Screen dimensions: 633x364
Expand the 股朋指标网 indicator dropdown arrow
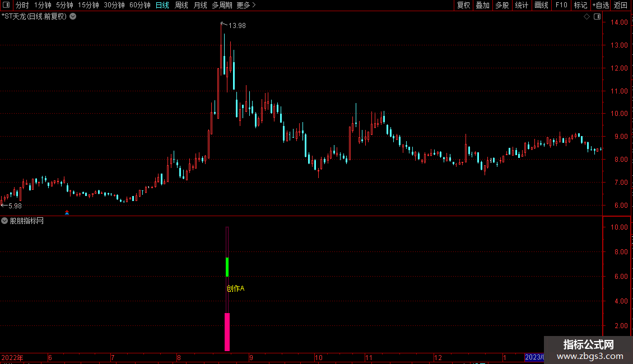4,221
